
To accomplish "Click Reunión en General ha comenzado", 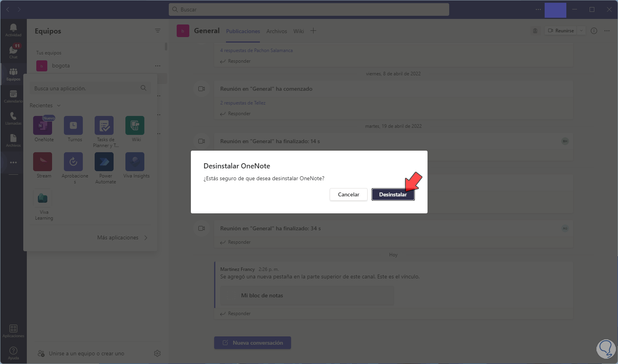I will click(x=266, y=89).
